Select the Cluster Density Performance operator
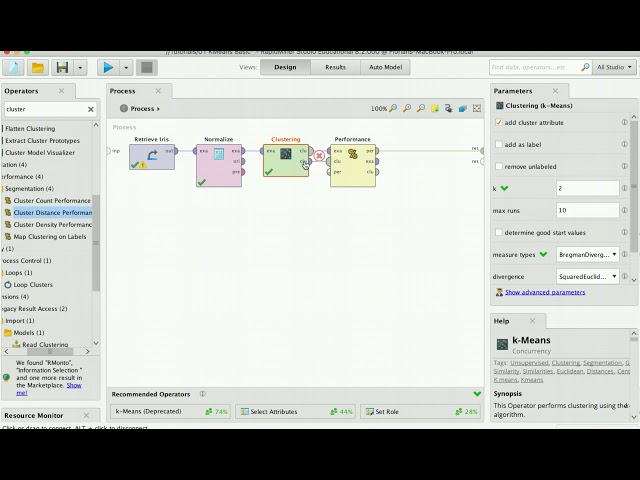 pos(53,224)
